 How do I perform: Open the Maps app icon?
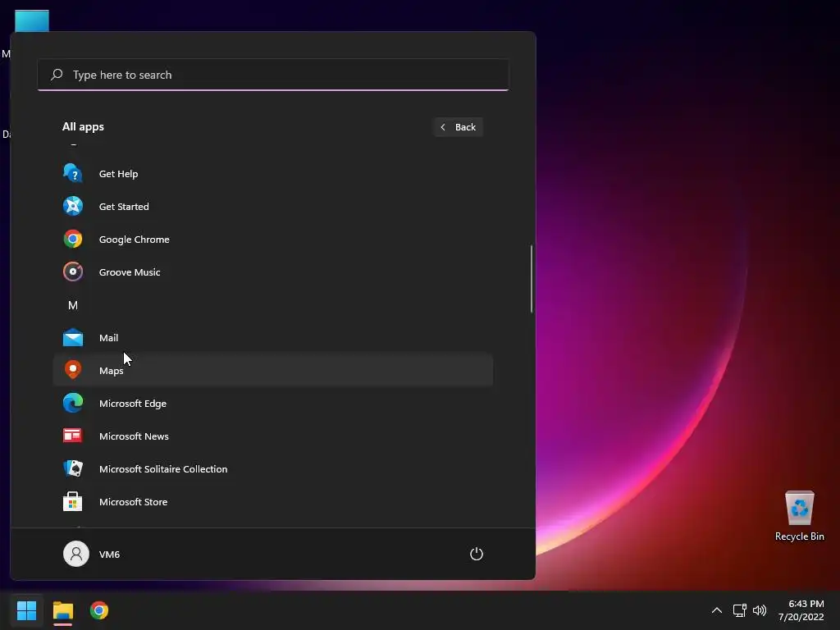click(73, 370)
